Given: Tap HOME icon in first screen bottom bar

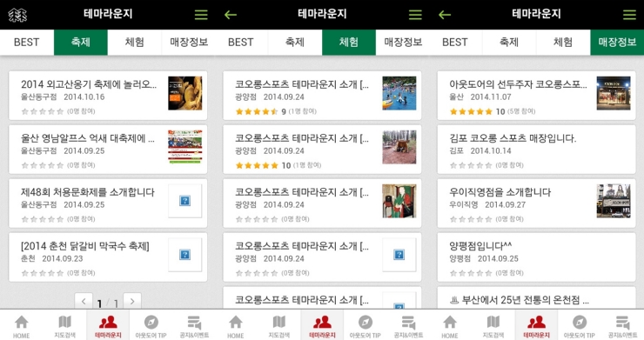Looking at the screenshot, I should coord(22,327).
